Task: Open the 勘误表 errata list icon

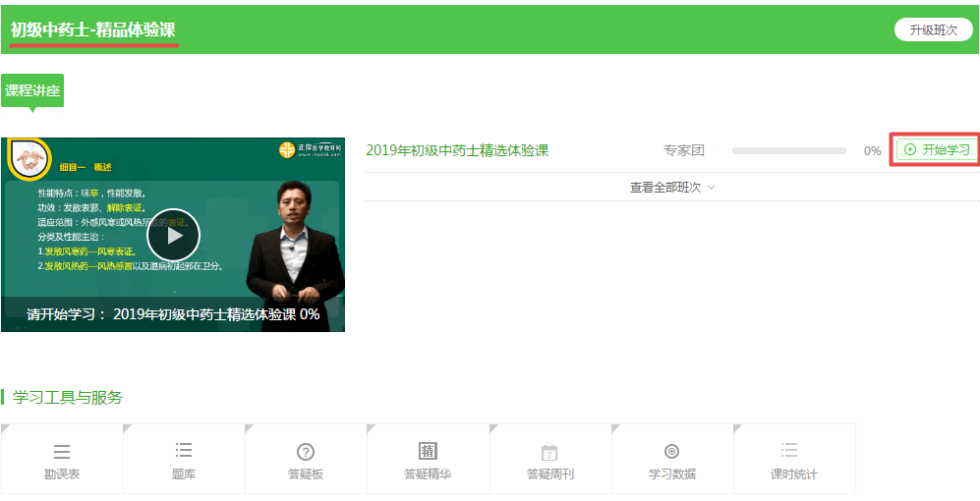Action: tap(62, 452)
